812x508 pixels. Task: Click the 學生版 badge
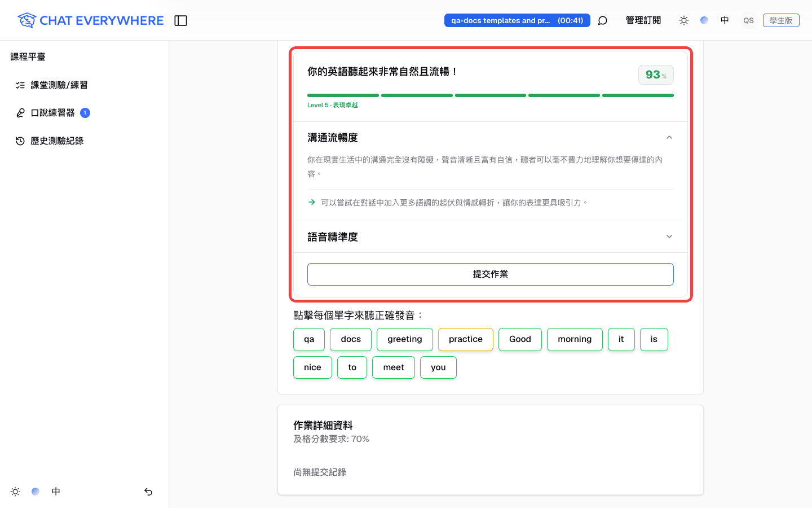tap(781, 20)
